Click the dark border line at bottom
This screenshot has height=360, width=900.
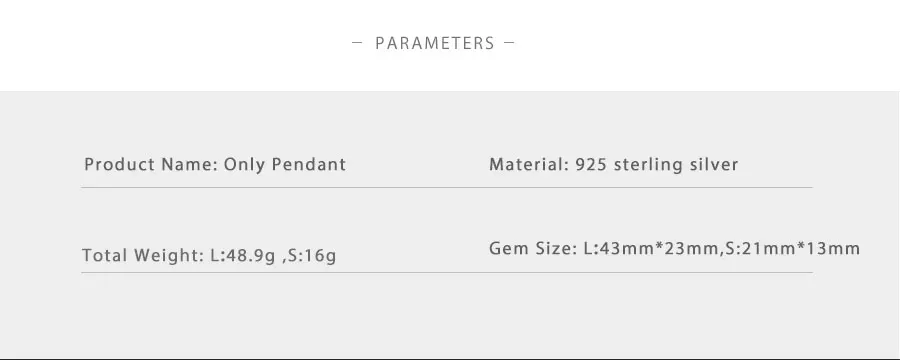coord(450,358)
